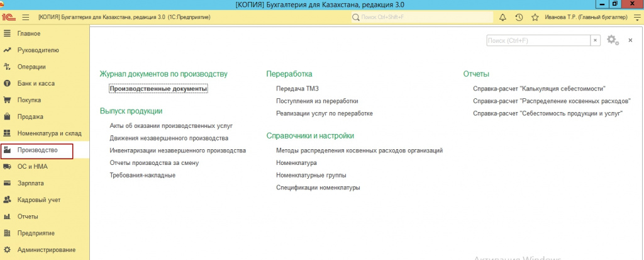Go to the Операции section
Viewport: 644px width, 260px height.
(31, 67)
